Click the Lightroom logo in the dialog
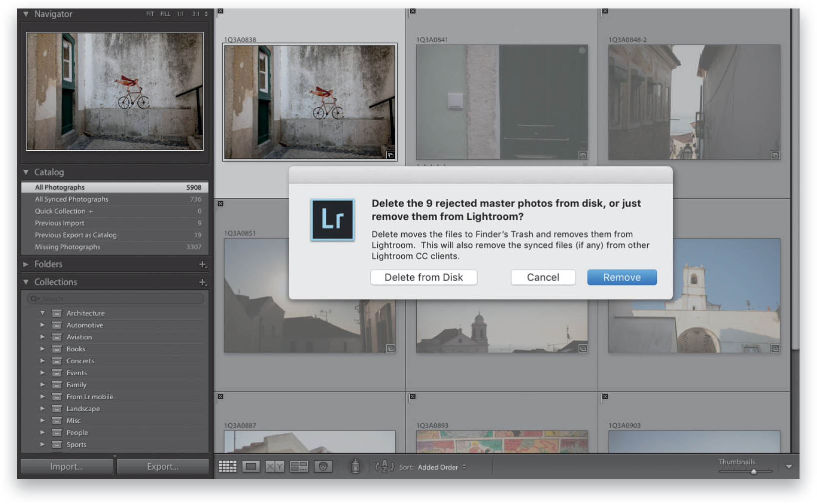817x504 pixels. tap(332, 220)
